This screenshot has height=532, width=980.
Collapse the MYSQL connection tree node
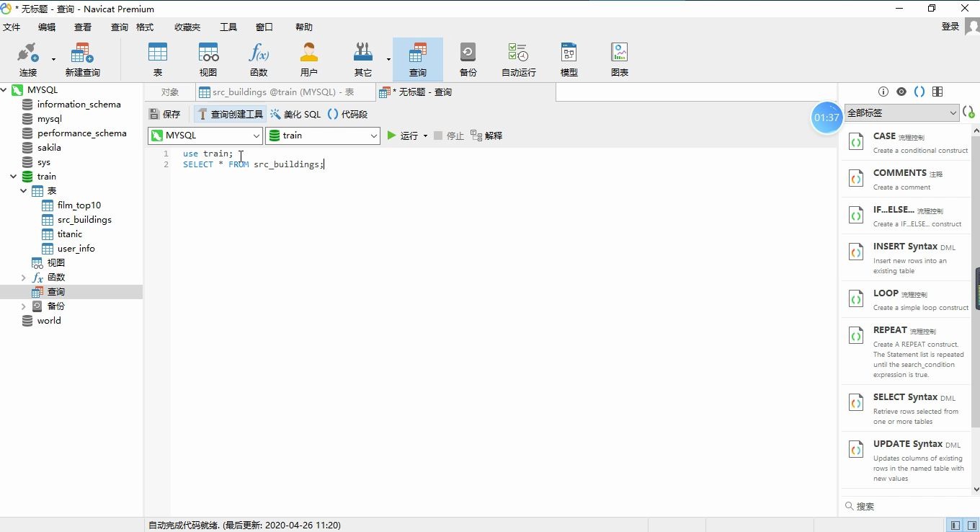tap(4, 90)
